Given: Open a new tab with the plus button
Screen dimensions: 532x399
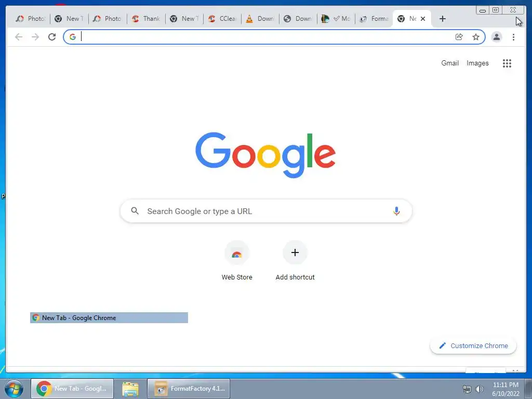Looking at the screenshot, I should click(x=443, y=19).
